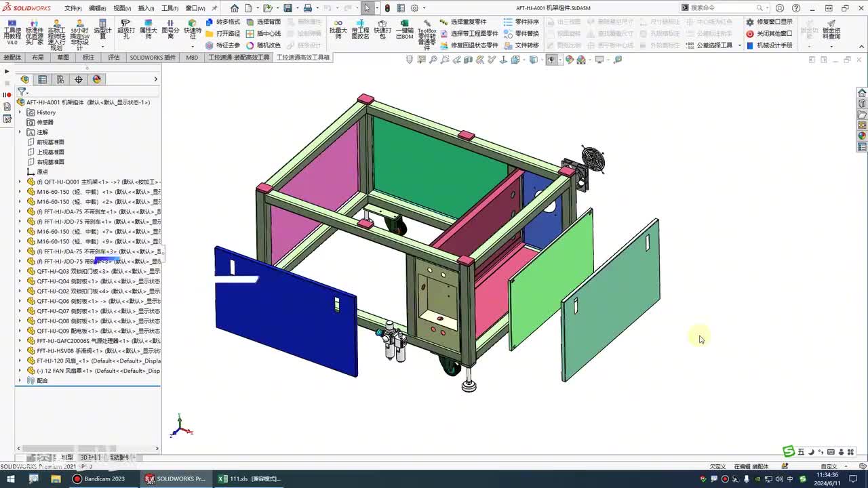
Task: Switch to the 装配体 tab
Action: pos(12,58)
